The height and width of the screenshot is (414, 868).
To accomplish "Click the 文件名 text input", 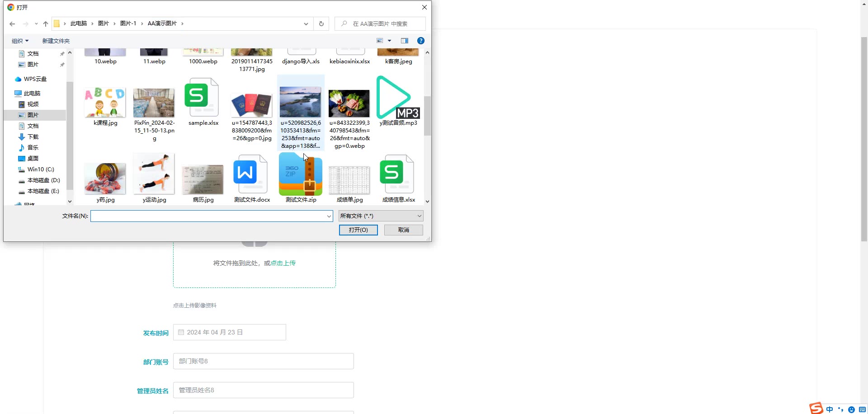I will [208, 216].
